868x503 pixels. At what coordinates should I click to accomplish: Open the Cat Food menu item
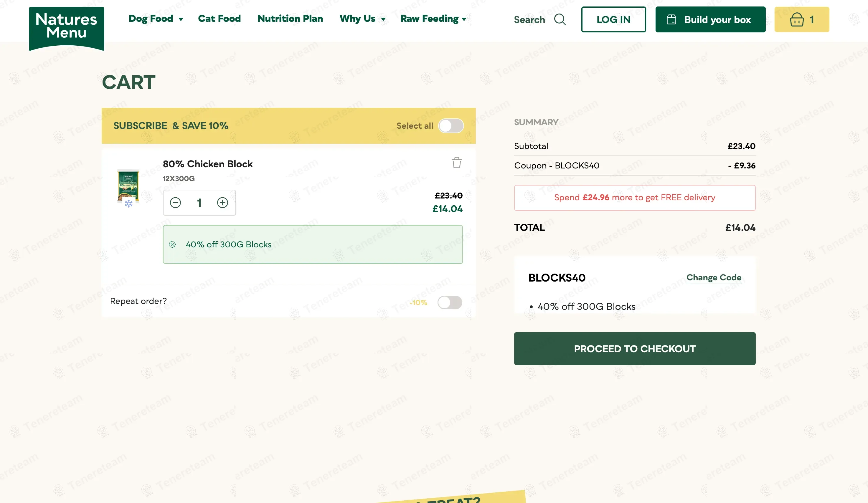click(x=219, y=19)
